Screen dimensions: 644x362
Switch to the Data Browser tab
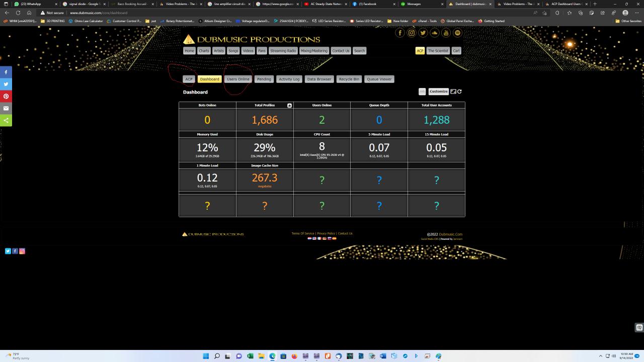pyautogui.click(x=319, y=79)
